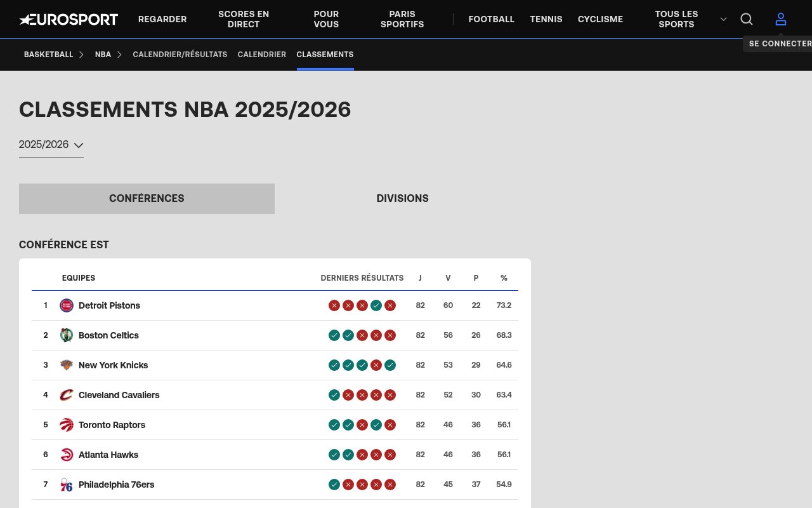Open Scores en direct menu
Image resolution: width=812 pixels, height=508 pixels.
coord(244,19)
